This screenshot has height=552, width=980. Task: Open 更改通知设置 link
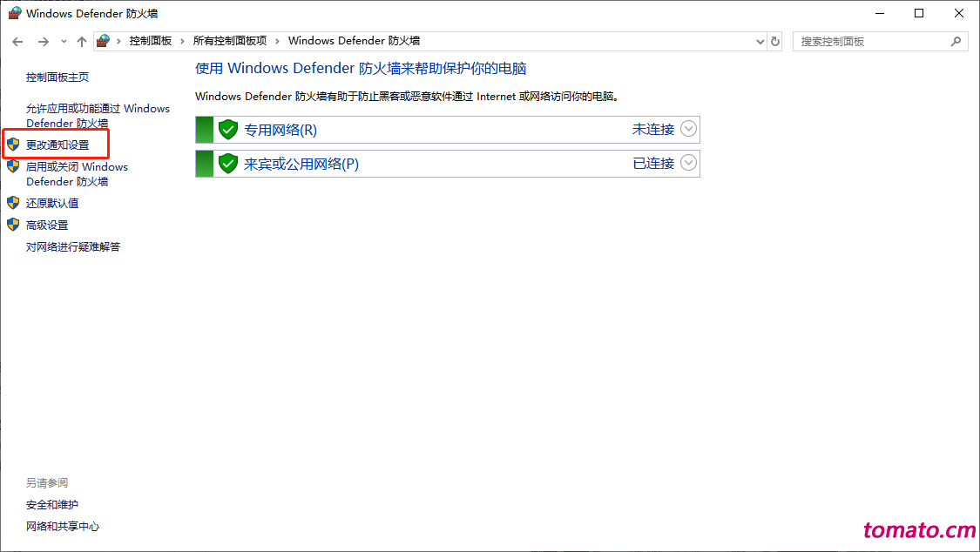point(57,145)
